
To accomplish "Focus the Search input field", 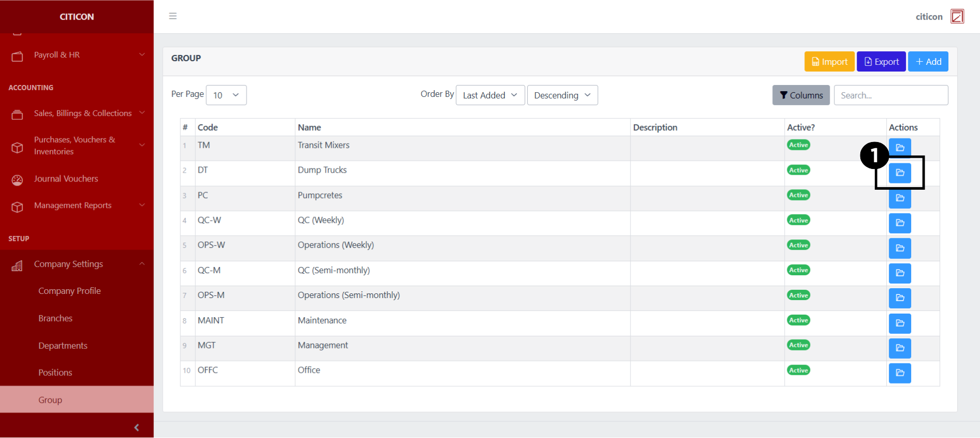I will tap(890, 95).
